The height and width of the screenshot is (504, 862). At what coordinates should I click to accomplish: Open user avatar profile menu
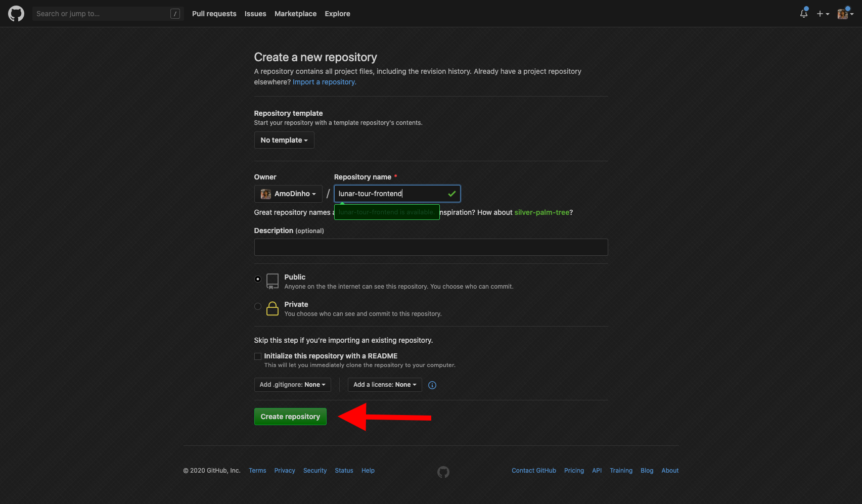[x=845, y=14]
